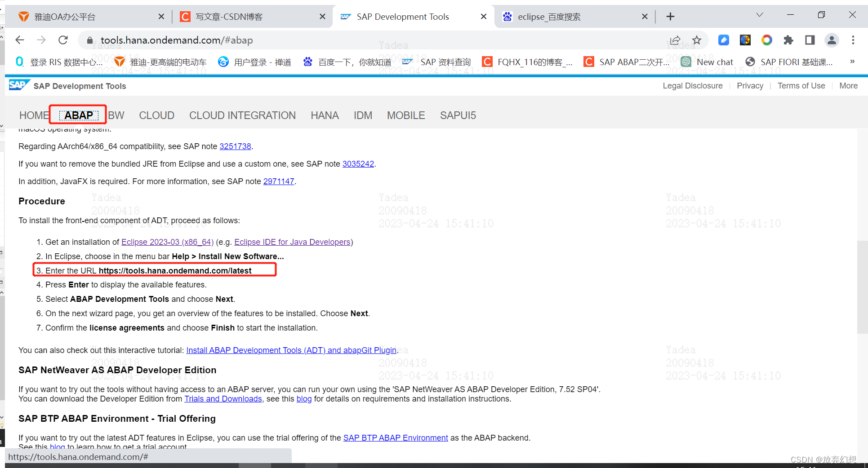Close the 雅迪OA办公平台 tab

[161, 17]
